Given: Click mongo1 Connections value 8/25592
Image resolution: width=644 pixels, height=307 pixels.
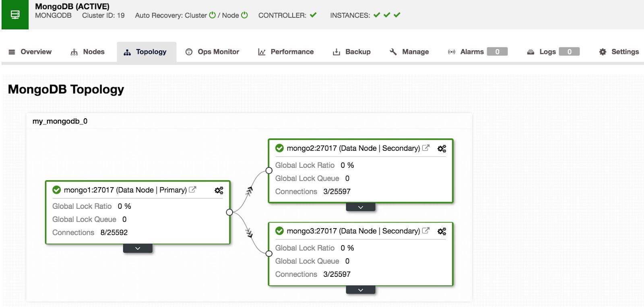Looking at the screenshot, I should 114,233.
